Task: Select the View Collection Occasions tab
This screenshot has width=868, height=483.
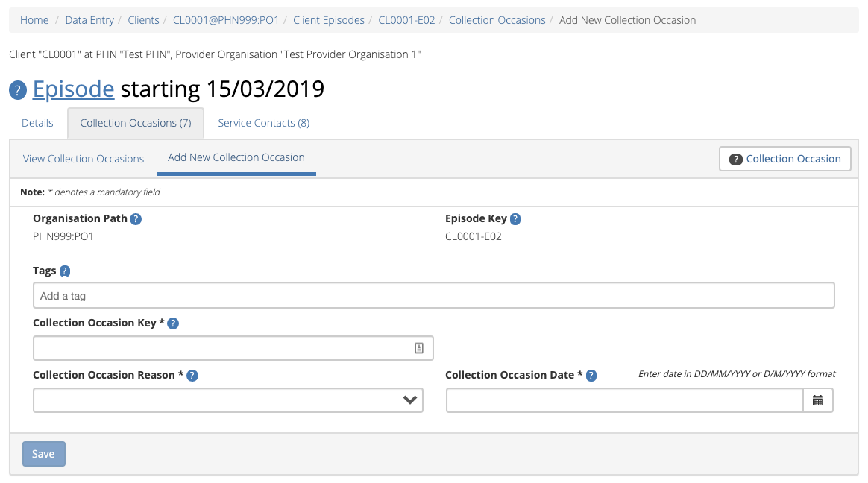Action: 84,159
